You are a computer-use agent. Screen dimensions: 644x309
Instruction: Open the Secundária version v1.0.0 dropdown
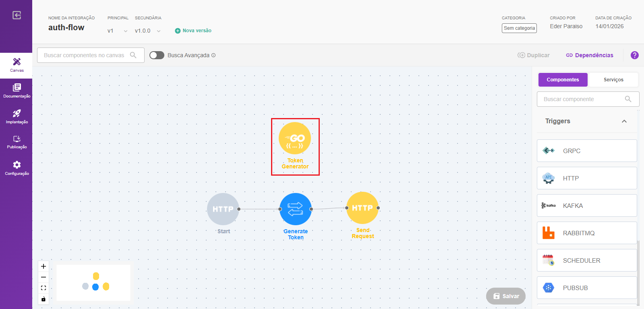point(147,31)
